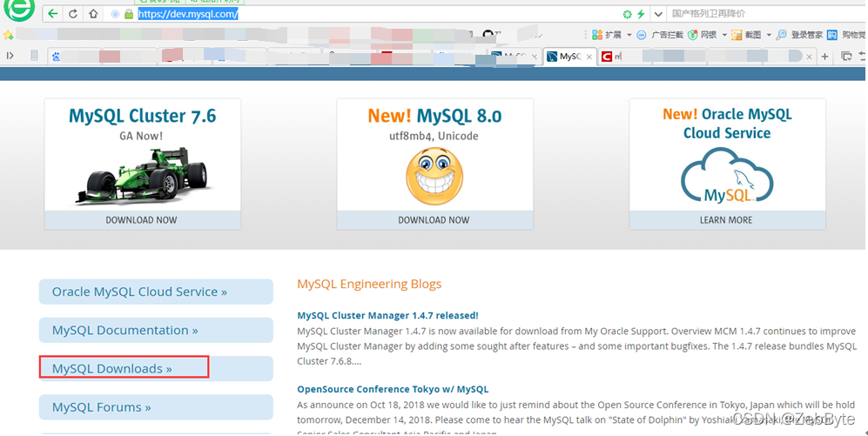Click the bookmark star icon

8,36
